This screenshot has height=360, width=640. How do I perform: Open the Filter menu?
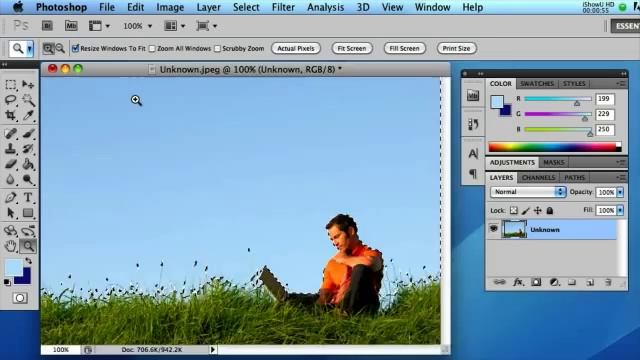point(283,7)
